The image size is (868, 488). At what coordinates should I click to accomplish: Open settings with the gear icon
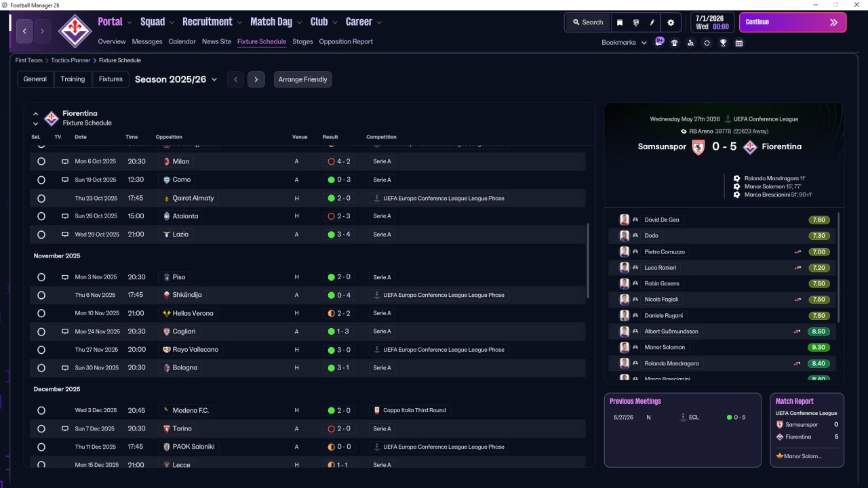(x=671, y=22)
